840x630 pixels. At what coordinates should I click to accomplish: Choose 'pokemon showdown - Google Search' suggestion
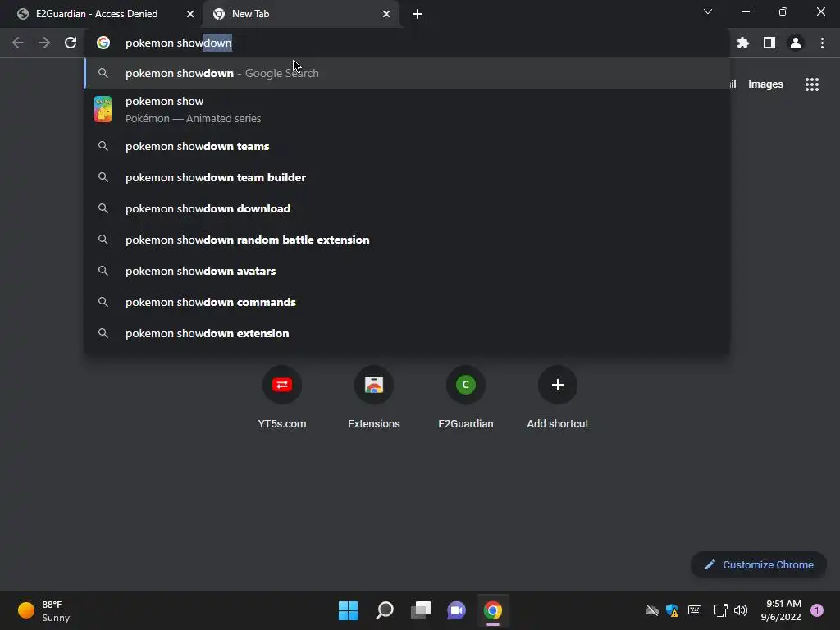coord(407,73)
